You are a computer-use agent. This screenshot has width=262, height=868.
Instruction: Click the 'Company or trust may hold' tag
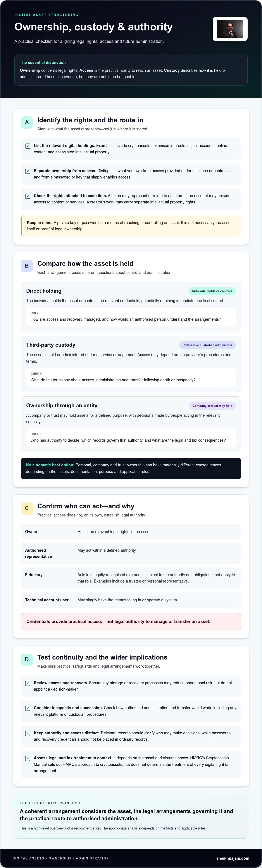[x=212, y=406]
